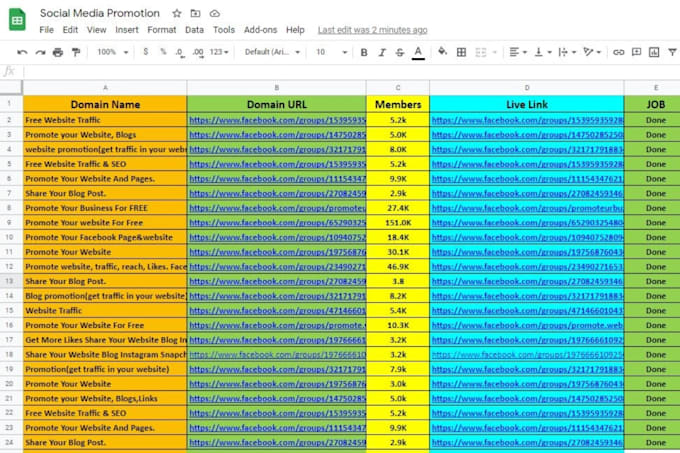The width and height of the screenshot is (680, 453).
Task: Insert a chart
Action: click(654, 52)
